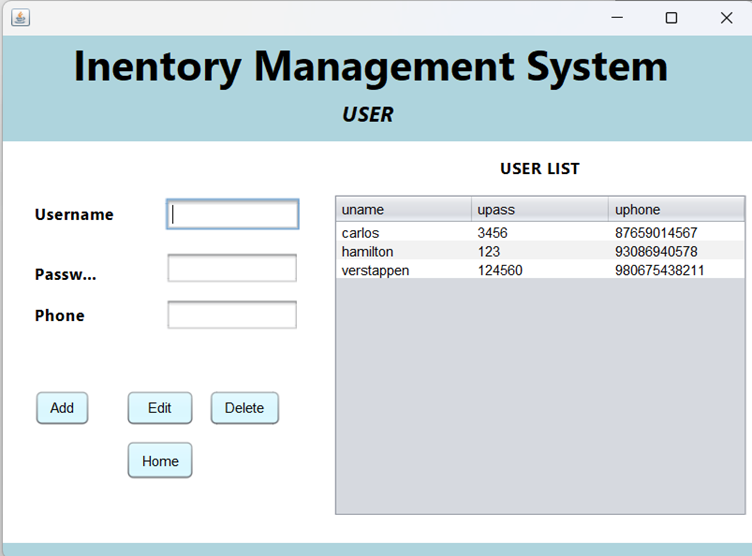Select the verstappen user row
This screenshot has height=556, width=752.
tap(540, 270)
